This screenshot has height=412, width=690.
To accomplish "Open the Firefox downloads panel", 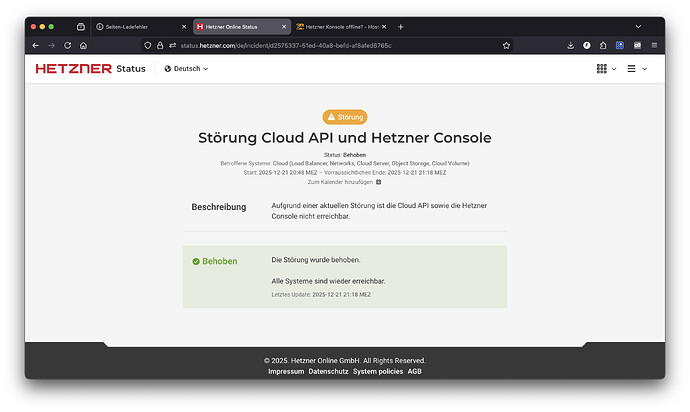I will pyautogui.click(x=570, y=45).
